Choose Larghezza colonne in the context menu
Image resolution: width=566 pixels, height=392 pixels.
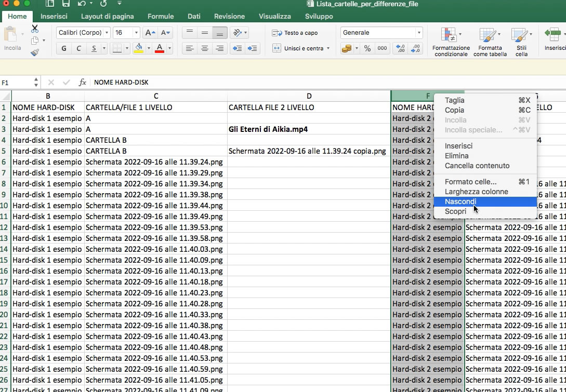(485, 192)
